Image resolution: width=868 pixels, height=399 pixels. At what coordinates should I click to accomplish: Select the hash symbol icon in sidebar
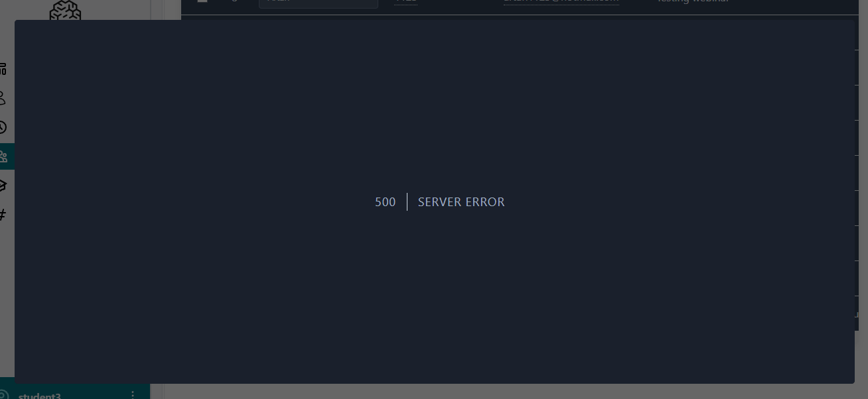[3, 215]
